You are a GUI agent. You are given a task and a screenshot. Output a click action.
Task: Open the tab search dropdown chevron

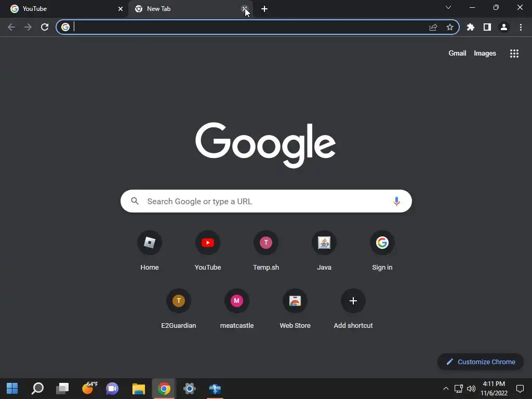point(448,7)
